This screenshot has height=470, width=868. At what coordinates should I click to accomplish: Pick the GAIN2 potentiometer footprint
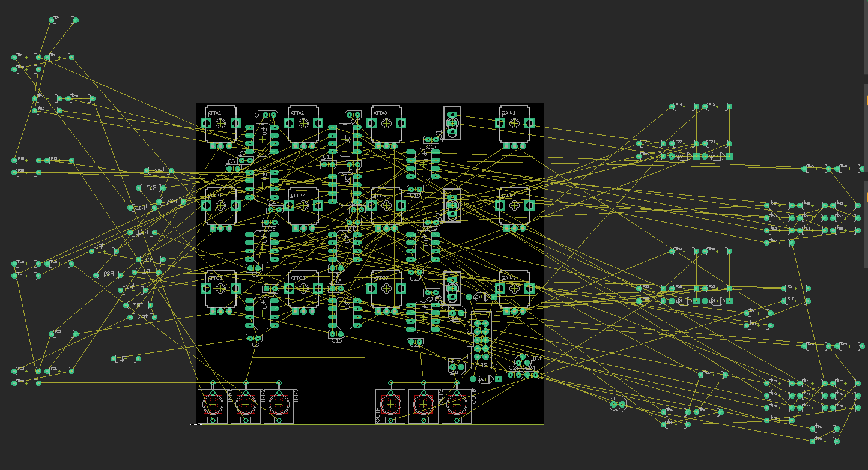point(514,209)
